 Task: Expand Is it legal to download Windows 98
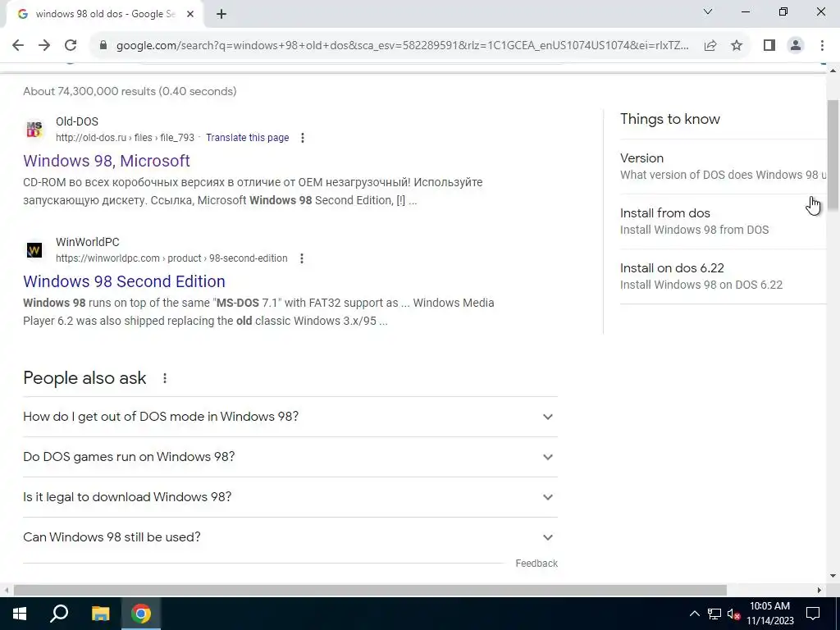click(290, 497)
